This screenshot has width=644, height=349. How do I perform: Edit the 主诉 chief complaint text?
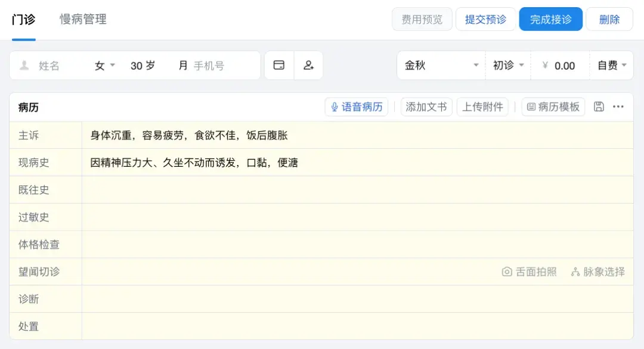357,135
